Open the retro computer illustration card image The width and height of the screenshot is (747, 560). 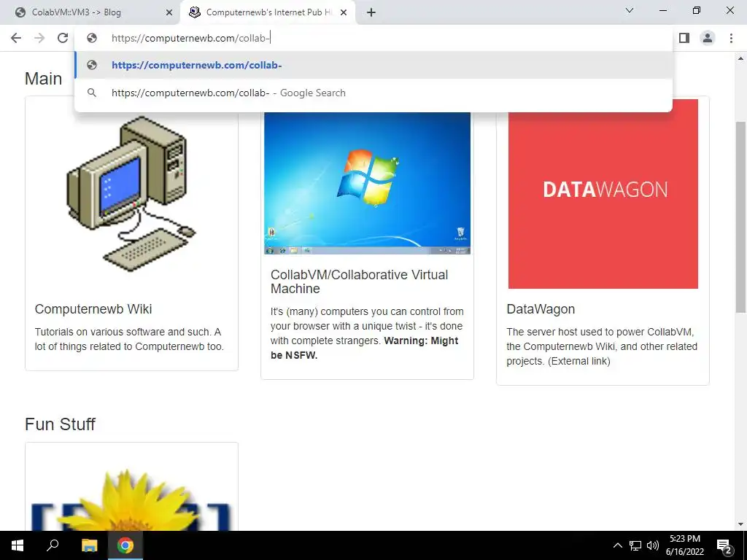[x=131, y=193]
